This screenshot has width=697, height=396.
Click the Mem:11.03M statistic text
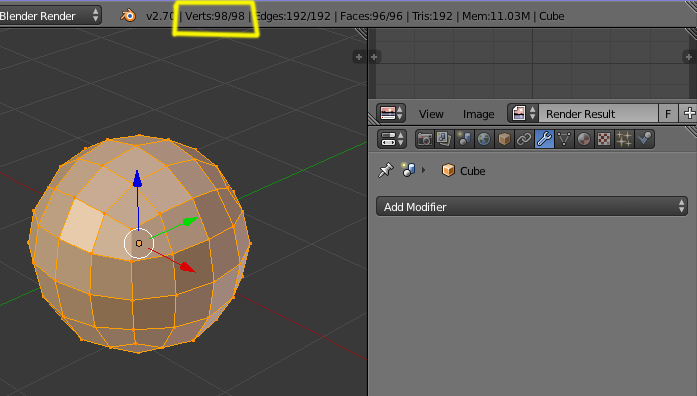pyautogui.click(x=496, y=16)
